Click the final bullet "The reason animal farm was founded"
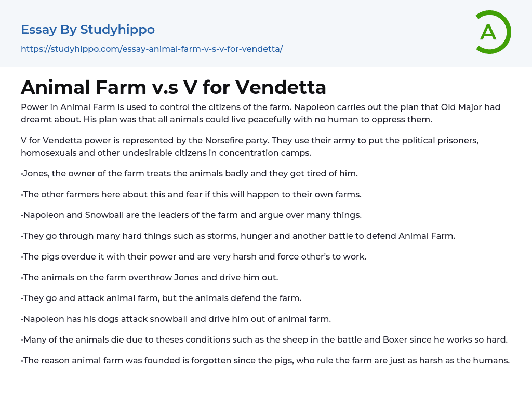 click(x=265, y=360)
